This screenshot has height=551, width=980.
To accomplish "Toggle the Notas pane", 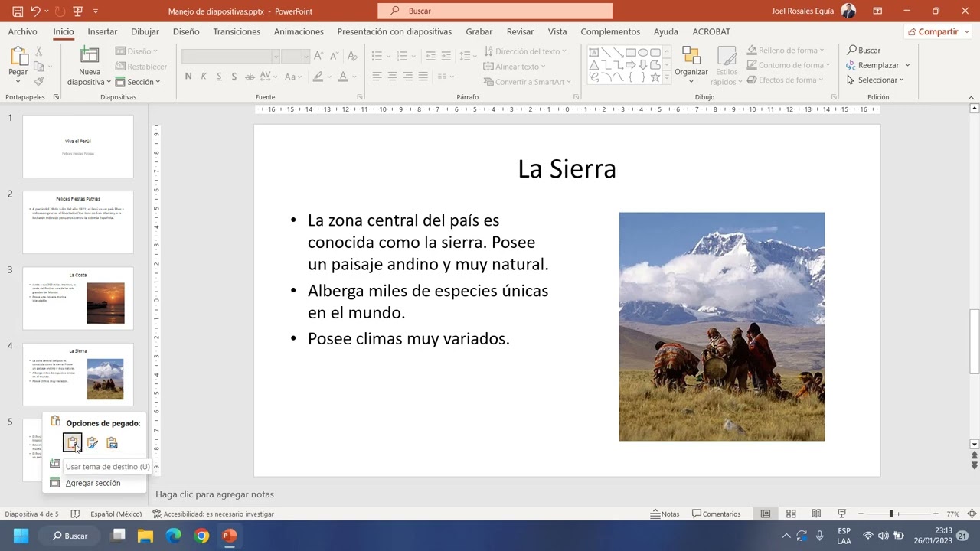I will pyautogui.click(x=665, y=514).
